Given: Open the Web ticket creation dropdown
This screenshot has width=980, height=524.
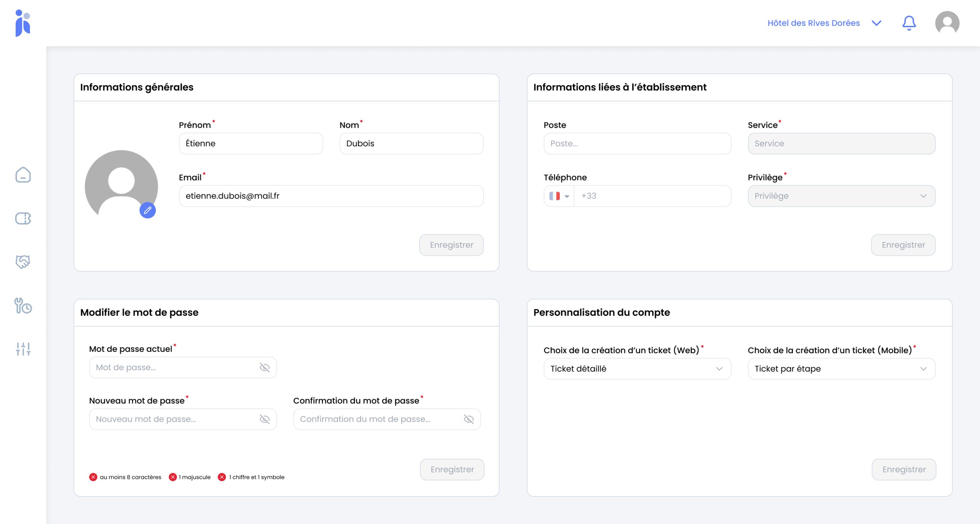Looking at the screenshot, I should [637, 369].
